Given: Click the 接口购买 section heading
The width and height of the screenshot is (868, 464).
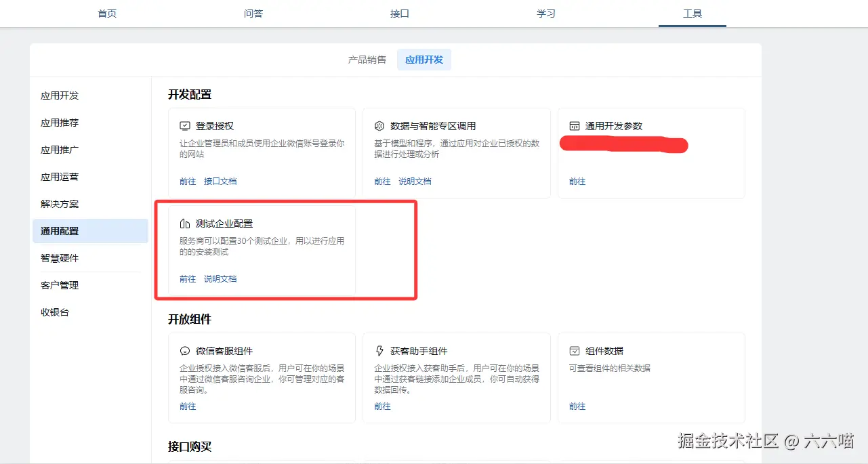Looking at the screenshot, I should 190,446.
